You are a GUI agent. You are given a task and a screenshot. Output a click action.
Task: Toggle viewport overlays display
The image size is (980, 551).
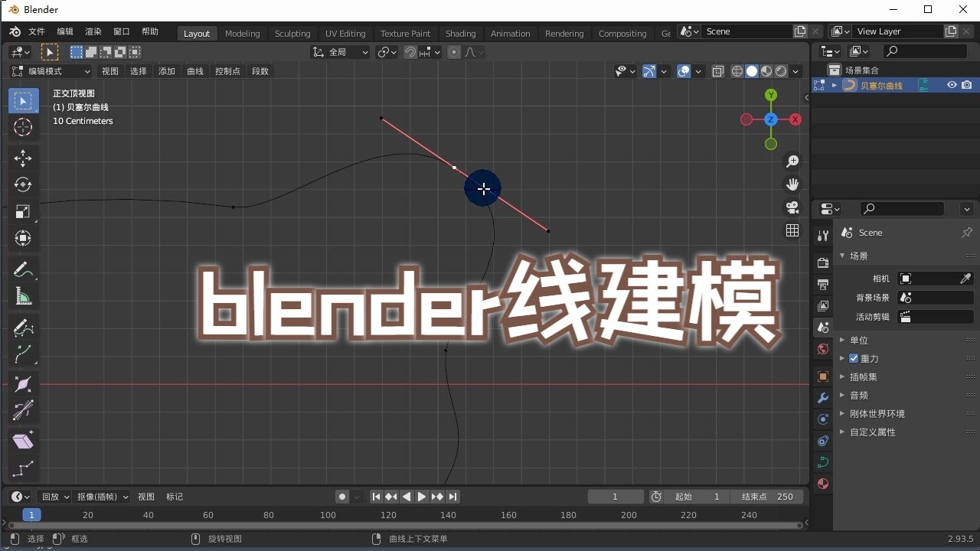(x=684, y=71)
